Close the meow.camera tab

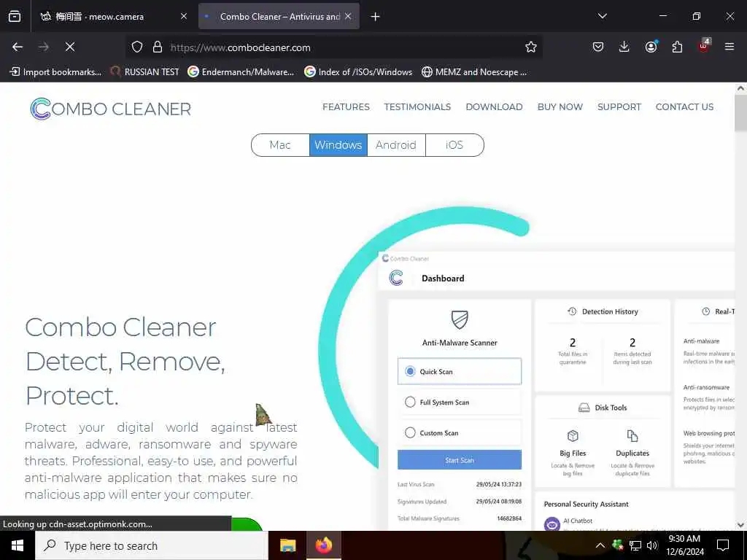[184, 16]
